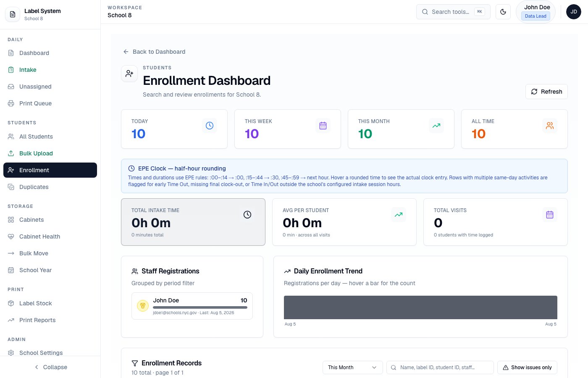Click John Doe's registration progress bar
This screenshot has height=378, width=588.
[200, 307]
